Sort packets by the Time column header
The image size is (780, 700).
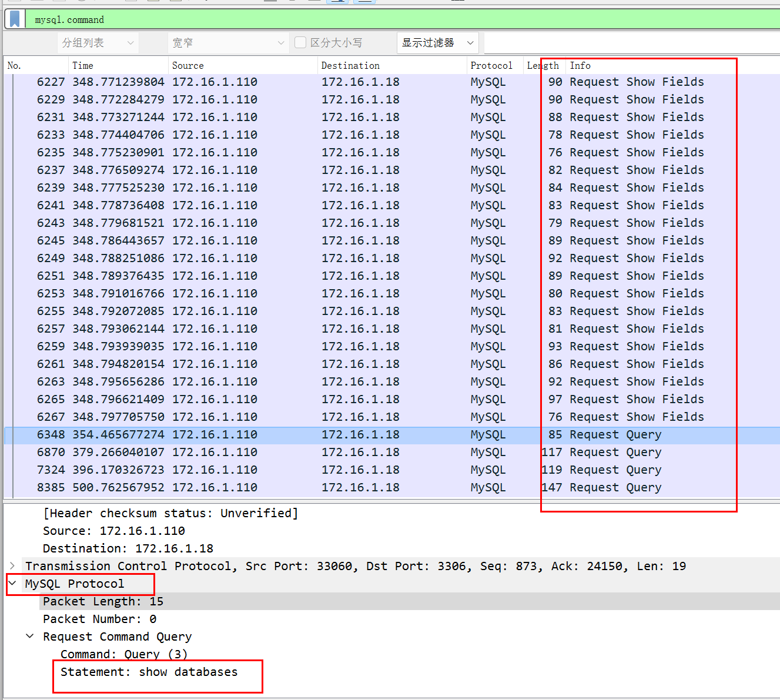(x=118, y=66)
